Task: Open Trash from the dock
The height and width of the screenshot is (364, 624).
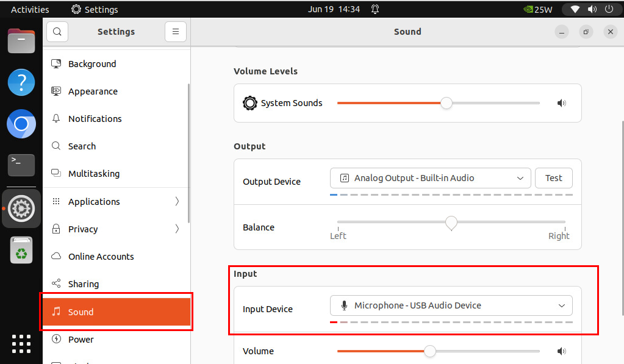Action: [21, 250]
